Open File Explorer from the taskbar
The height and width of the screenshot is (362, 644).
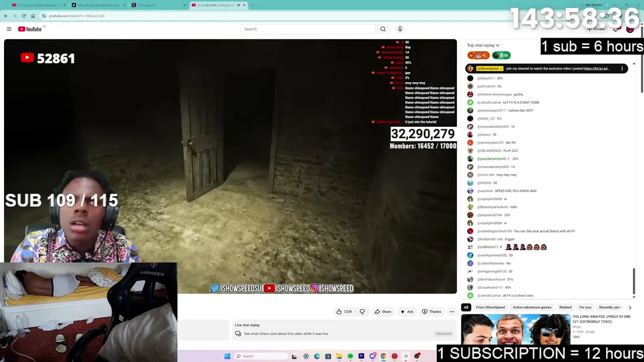[x=339, y=356]
